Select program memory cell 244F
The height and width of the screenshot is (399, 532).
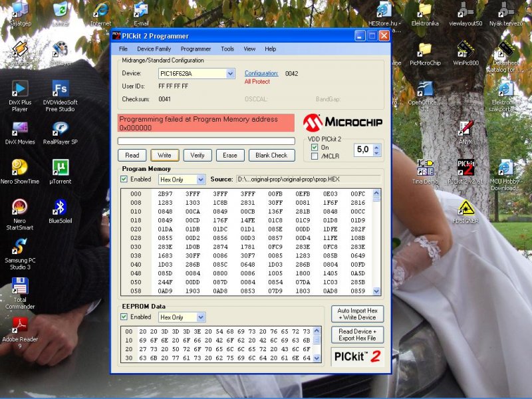pyautogui.click(x=165, y=282)
